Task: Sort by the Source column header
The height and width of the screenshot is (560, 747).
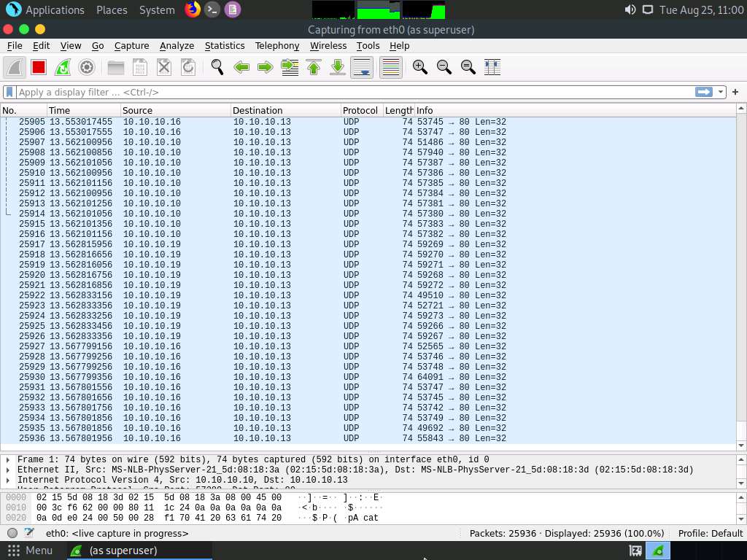Action: [x=176, y=111]
